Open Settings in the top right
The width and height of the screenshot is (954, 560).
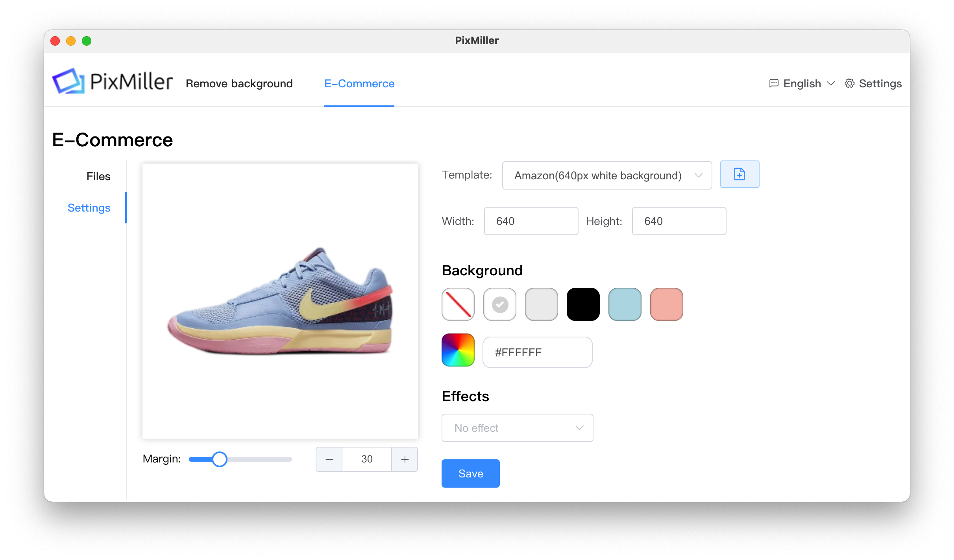coord(873,83)
